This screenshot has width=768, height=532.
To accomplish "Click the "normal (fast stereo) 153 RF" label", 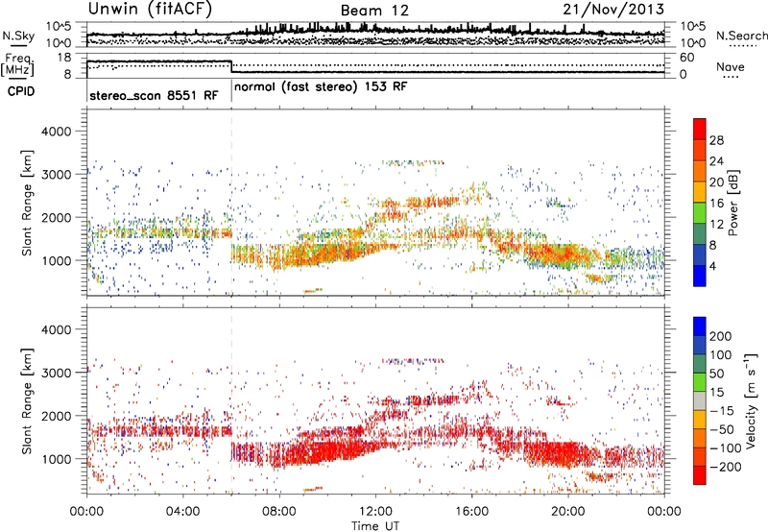I will [x=321, y=87].
